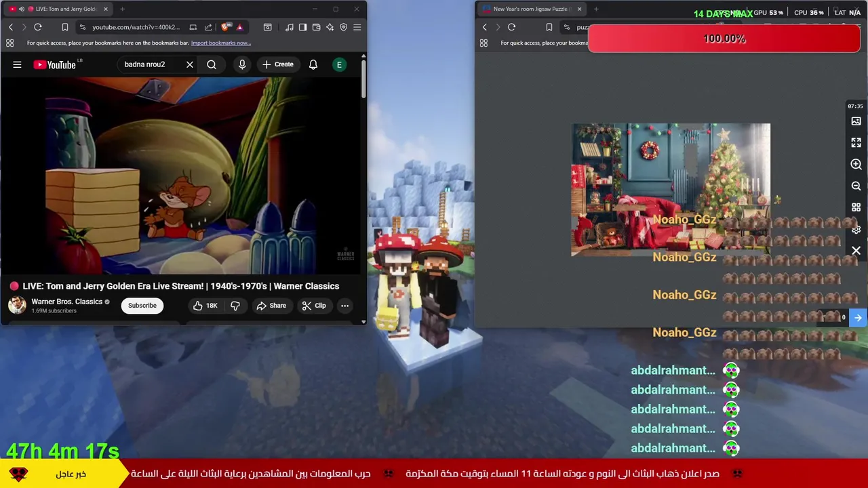Open site settings icon in puzzle address bar
This screenshot has height=488, width=868.
pos(567,27)
